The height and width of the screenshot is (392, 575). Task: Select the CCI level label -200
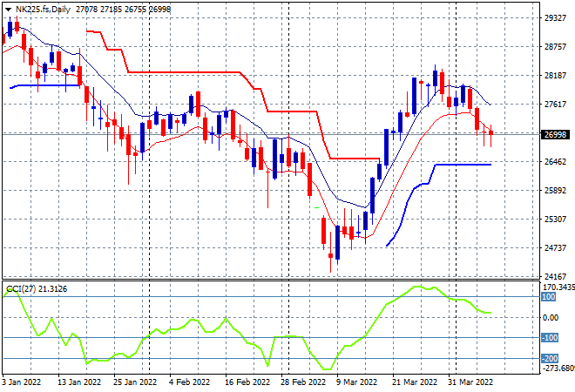550,359
